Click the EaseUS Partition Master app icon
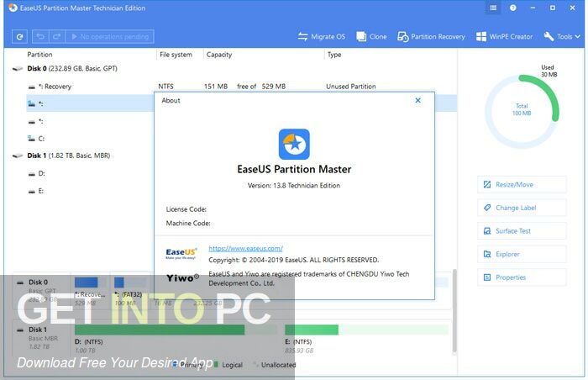The image size is (588, 380). (294, 145)
